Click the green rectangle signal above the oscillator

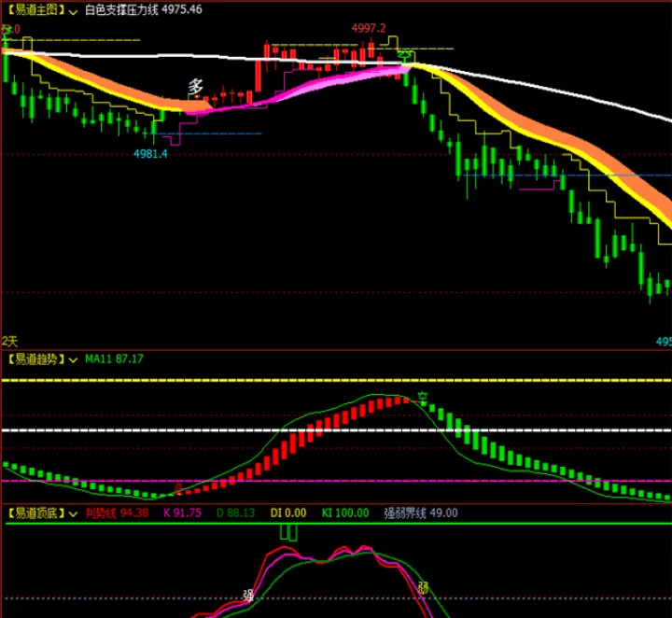coord(288,532)
